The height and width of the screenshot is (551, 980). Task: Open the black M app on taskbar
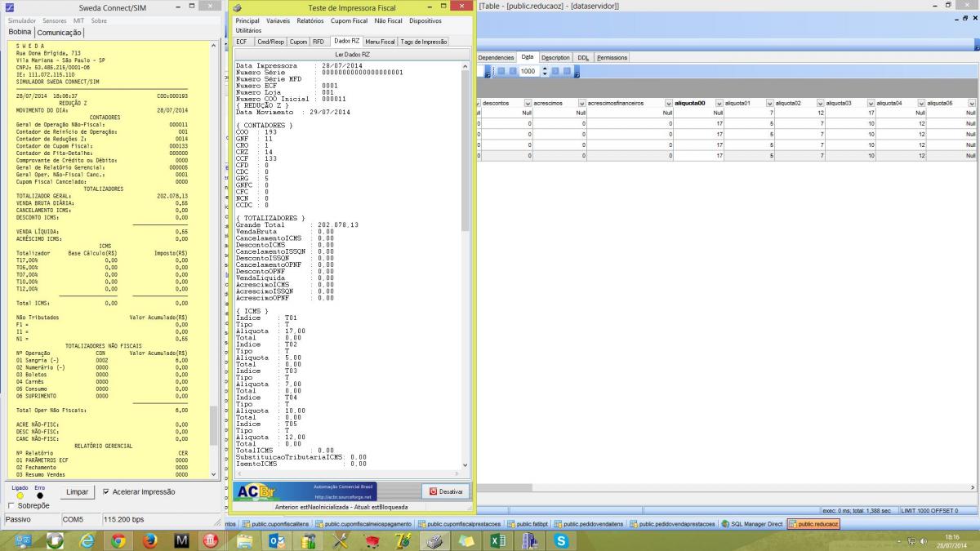pyautogui.click(x=181, y=540)
